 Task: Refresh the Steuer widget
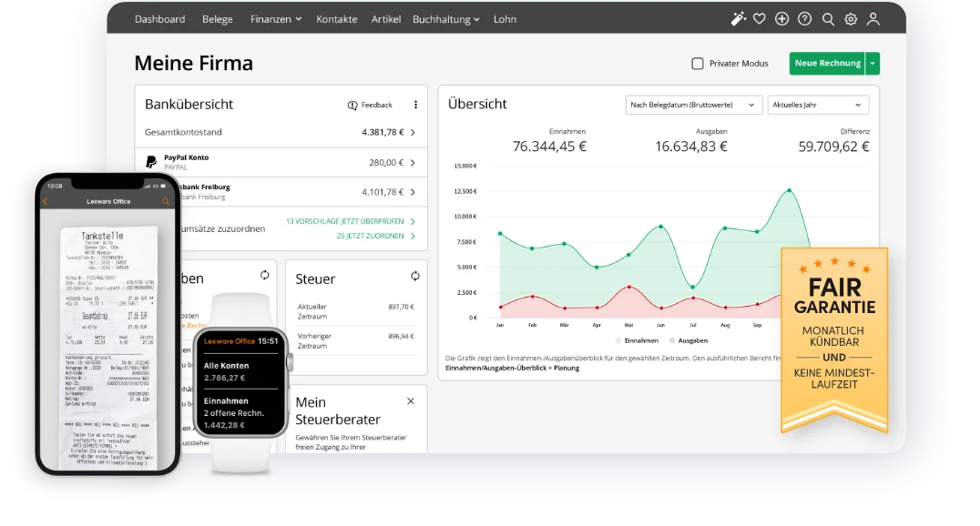415,276
